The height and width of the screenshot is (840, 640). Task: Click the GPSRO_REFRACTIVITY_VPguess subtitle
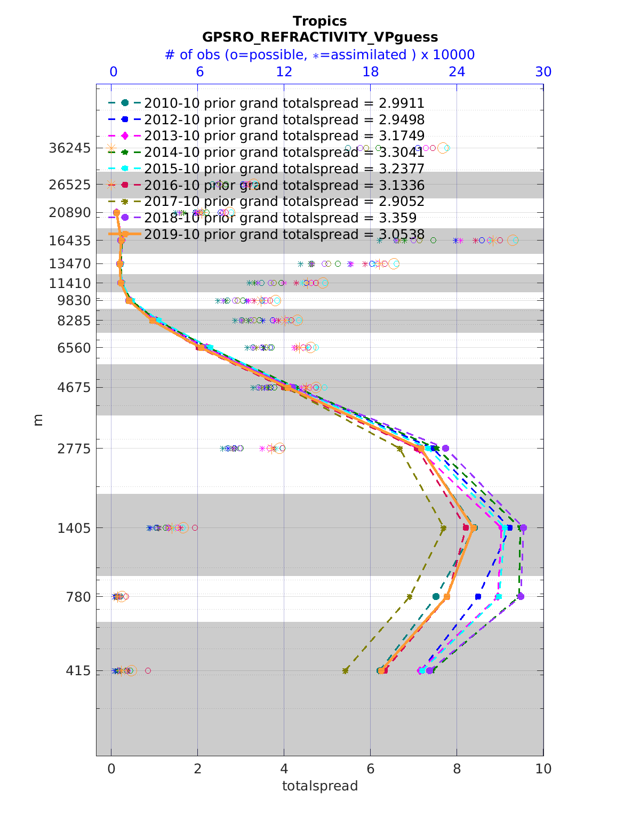pos(320,37)
